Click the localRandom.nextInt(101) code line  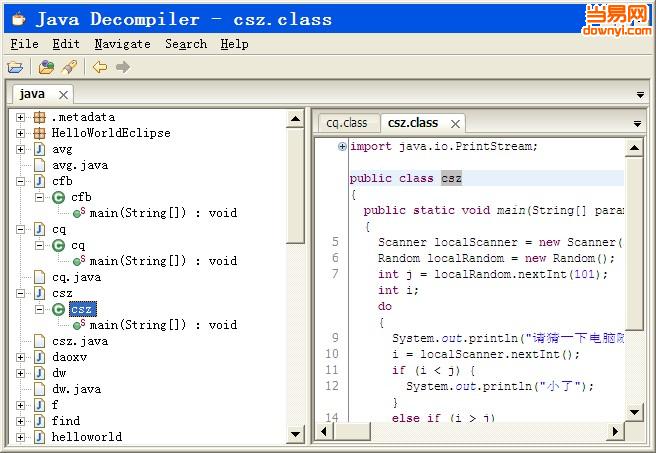tap(493, 274)
